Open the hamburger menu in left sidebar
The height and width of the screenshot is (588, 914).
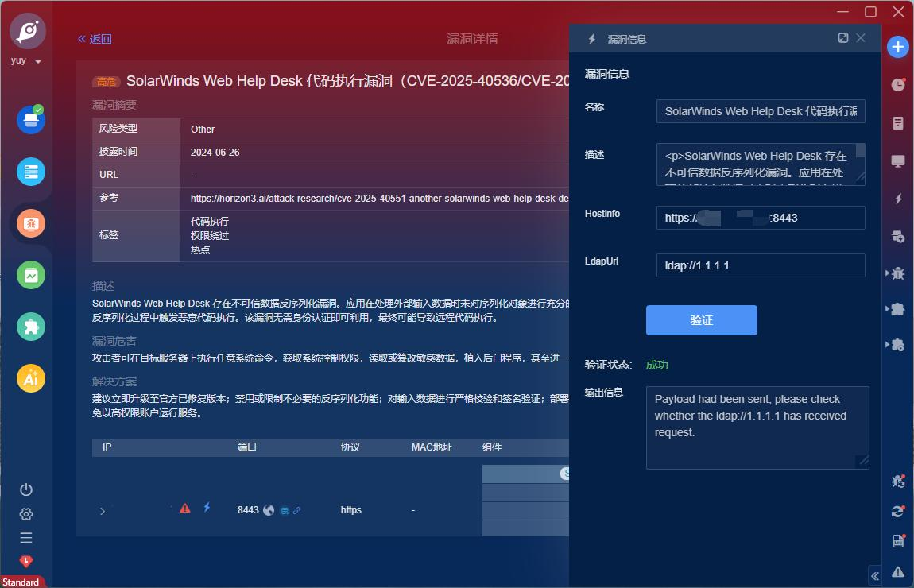point(26,537)
